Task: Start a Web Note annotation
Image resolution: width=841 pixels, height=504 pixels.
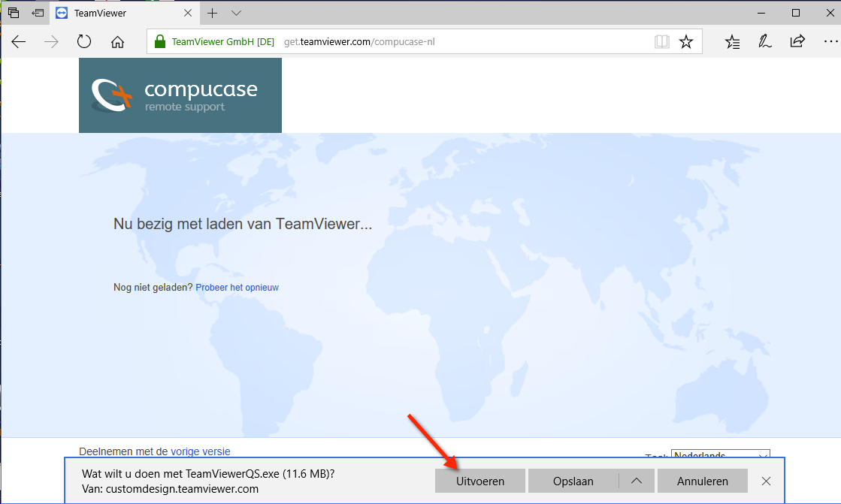Action: tap(764, 42)
